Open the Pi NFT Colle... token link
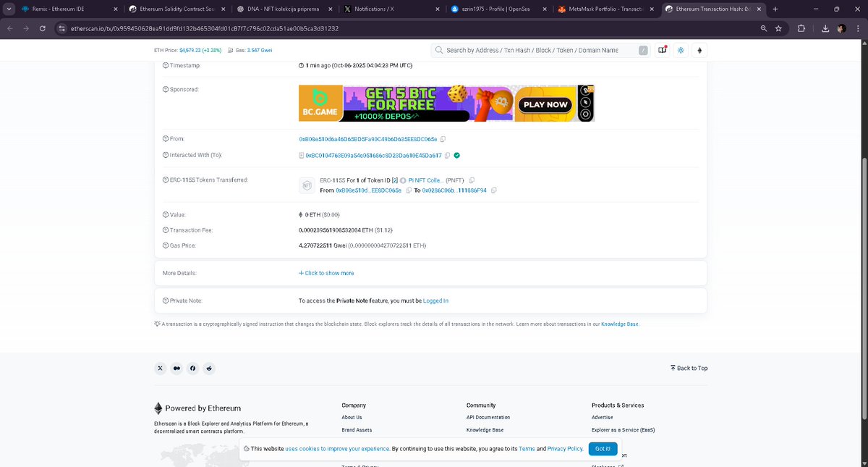 coord(425,180)
